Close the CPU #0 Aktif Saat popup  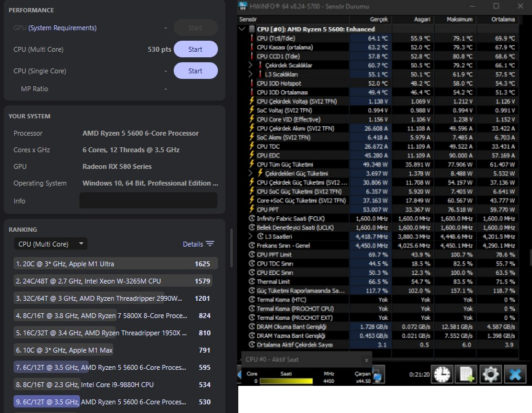(x=366, y=360)
